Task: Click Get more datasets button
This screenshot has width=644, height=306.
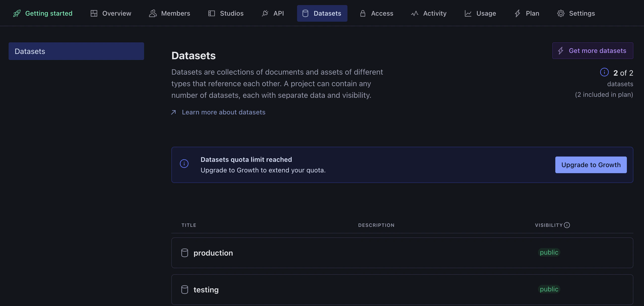Action: tap(593, 51)
